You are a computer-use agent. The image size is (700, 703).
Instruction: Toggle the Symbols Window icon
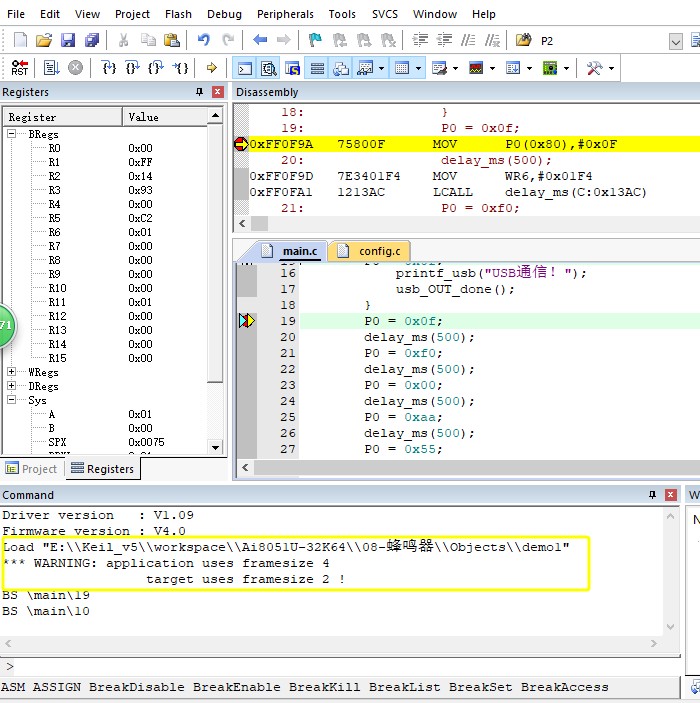pyautogui.click(x=292, y=68)
